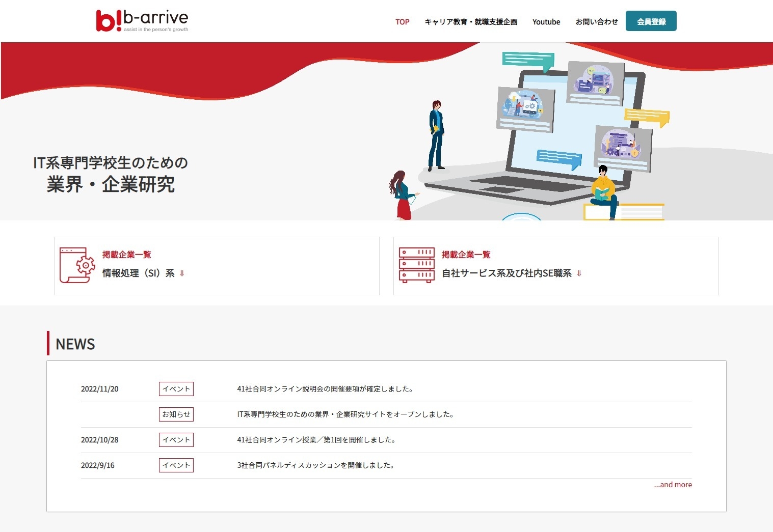Click the browser-gear icon on the SI card
Viewport: 773px width, 532px height.
75,265
